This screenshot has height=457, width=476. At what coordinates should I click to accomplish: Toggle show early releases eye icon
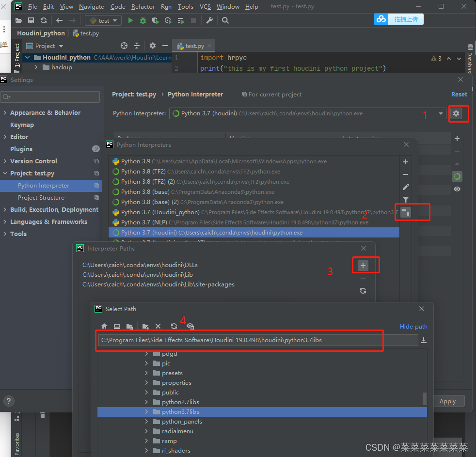pyautogui.click(x=457, y=189)
